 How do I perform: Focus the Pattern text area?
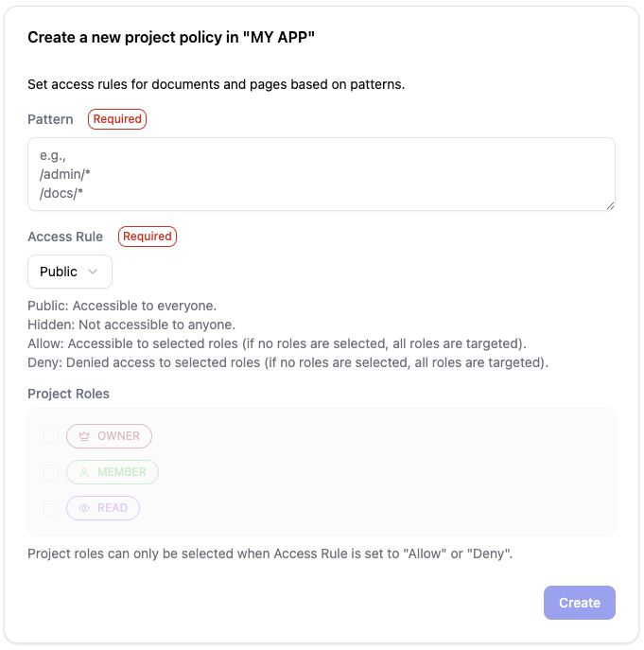(x=322, y=174)
